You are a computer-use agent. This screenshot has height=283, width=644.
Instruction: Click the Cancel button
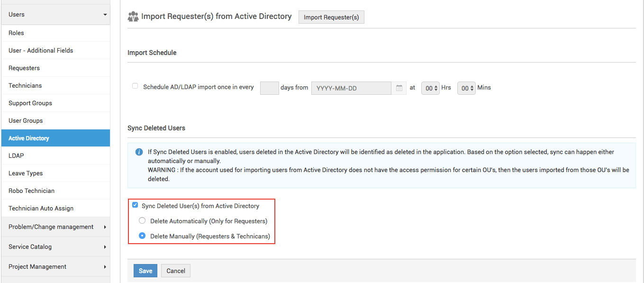tap(176, 271)
